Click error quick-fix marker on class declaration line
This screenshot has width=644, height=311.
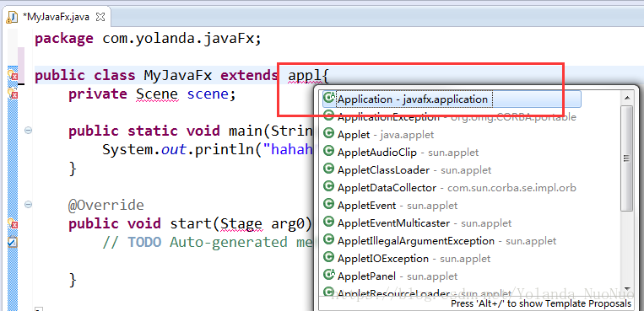pos(13,76)
